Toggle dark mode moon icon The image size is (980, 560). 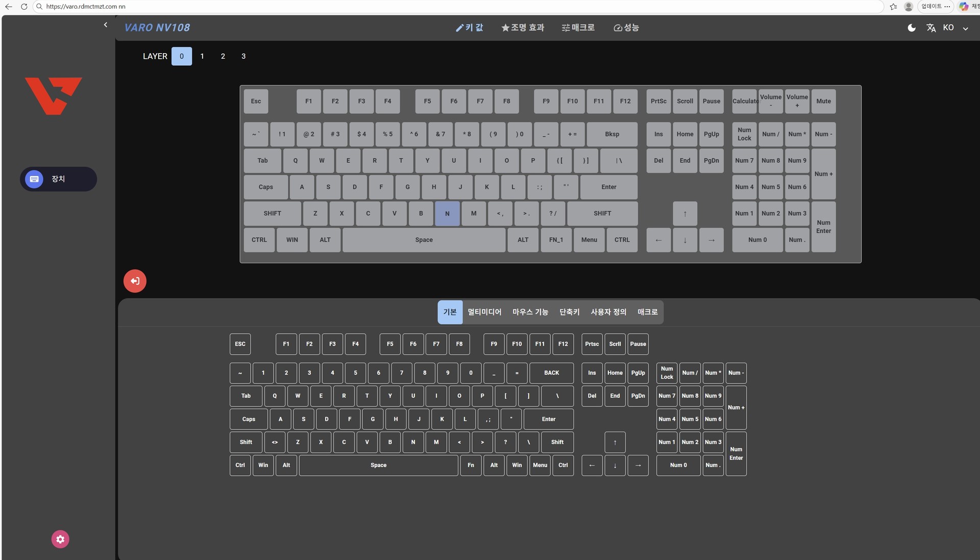click(912, 28)
